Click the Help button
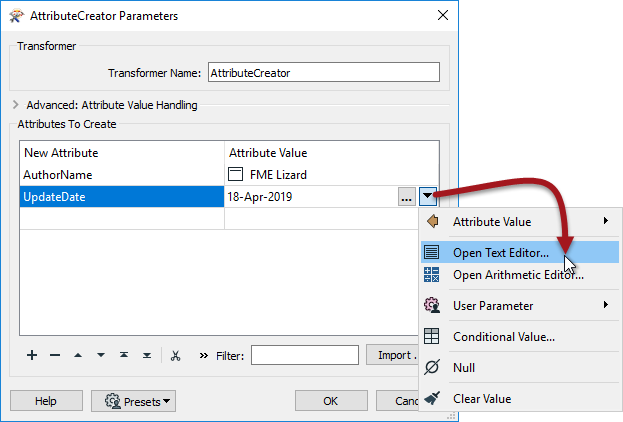The height and width of the screenshot is (422, 623). pos(46,401)
